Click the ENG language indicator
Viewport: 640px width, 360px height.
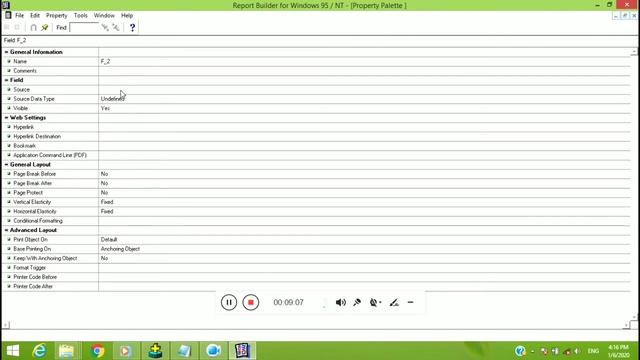[x=593, y=351]
